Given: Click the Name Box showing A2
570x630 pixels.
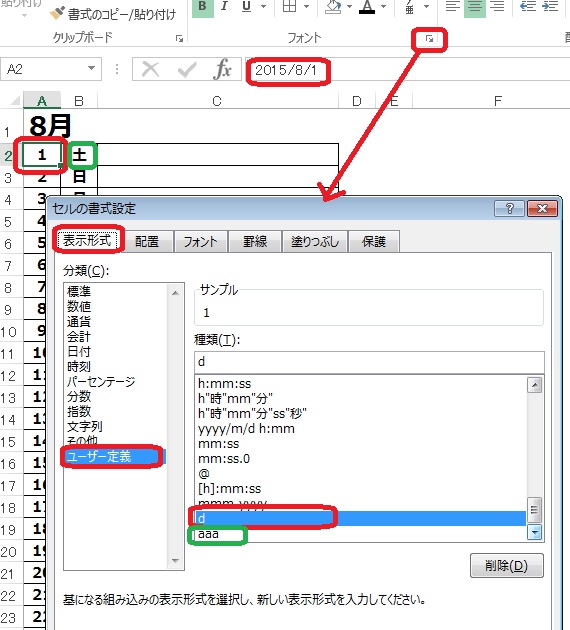Looking at the screenshot, I should coord(43,69).
